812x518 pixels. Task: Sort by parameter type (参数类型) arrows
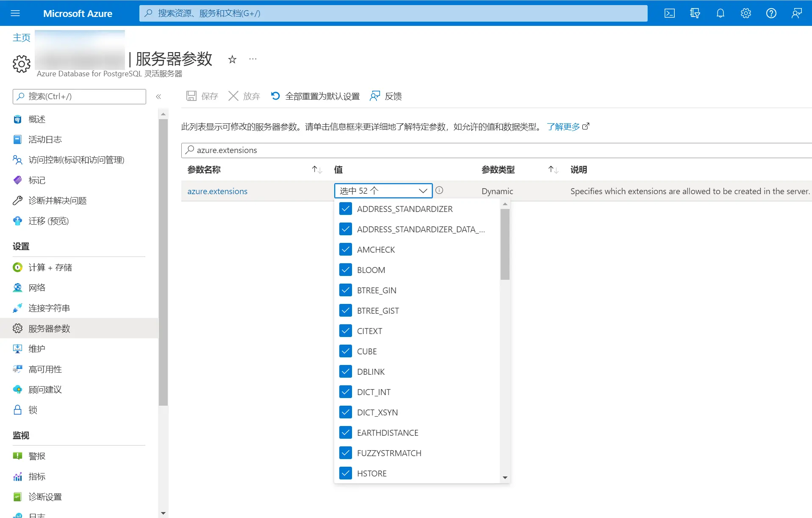[553, 170]
